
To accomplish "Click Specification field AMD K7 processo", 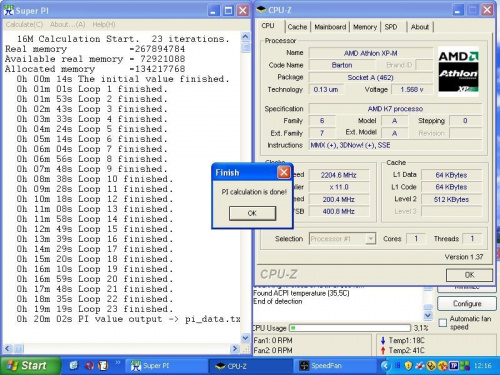I will coord(395,109).
